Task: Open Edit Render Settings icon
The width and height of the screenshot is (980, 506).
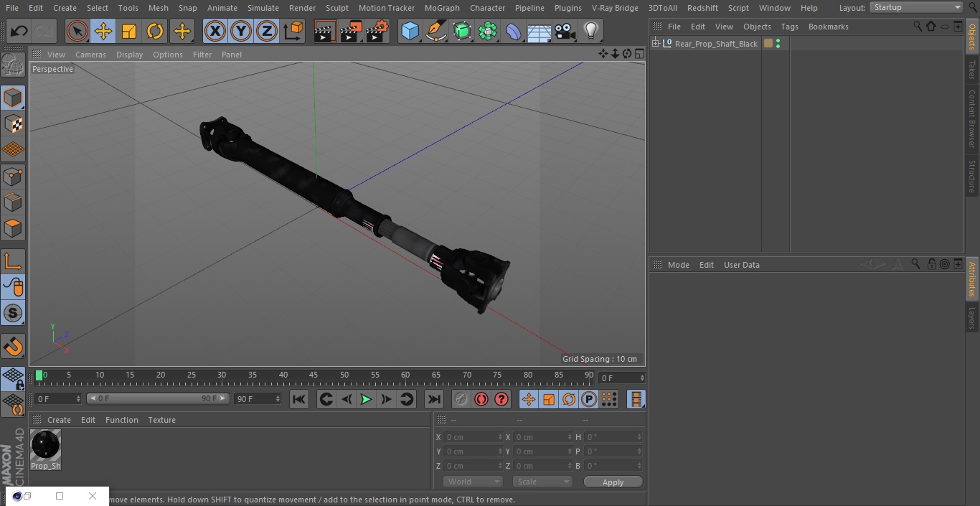Action: [x=377, y=32]
